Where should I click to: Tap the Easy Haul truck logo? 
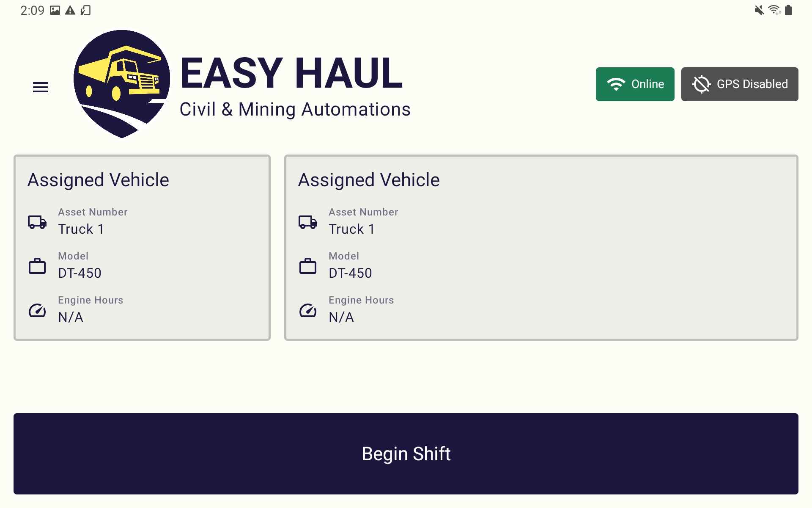click(x=121, y=83)
